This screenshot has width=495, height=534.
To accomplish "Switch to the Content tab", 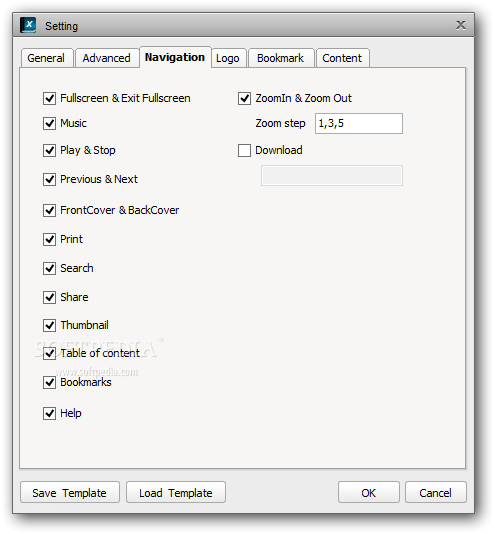I will coord(342,58).
